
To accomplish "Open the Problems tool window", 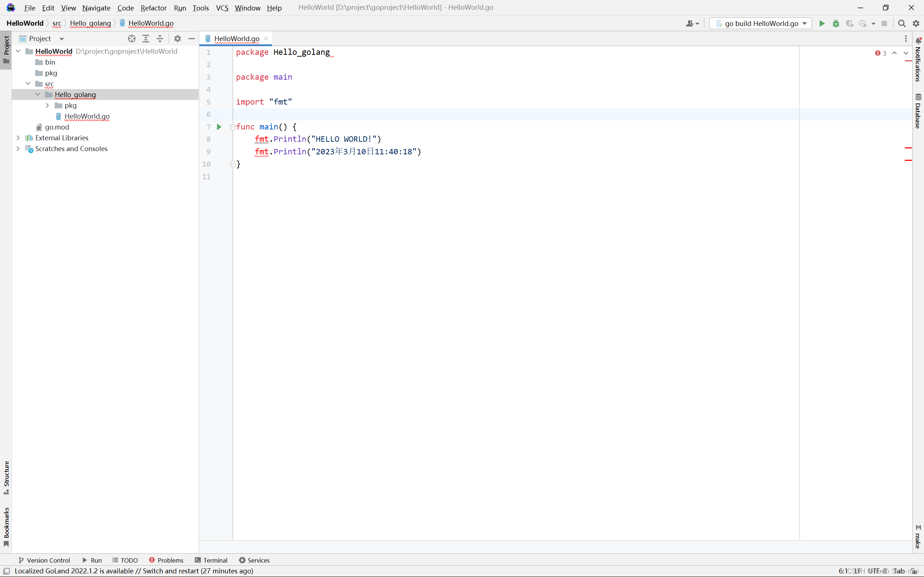I will coord(166,560).
